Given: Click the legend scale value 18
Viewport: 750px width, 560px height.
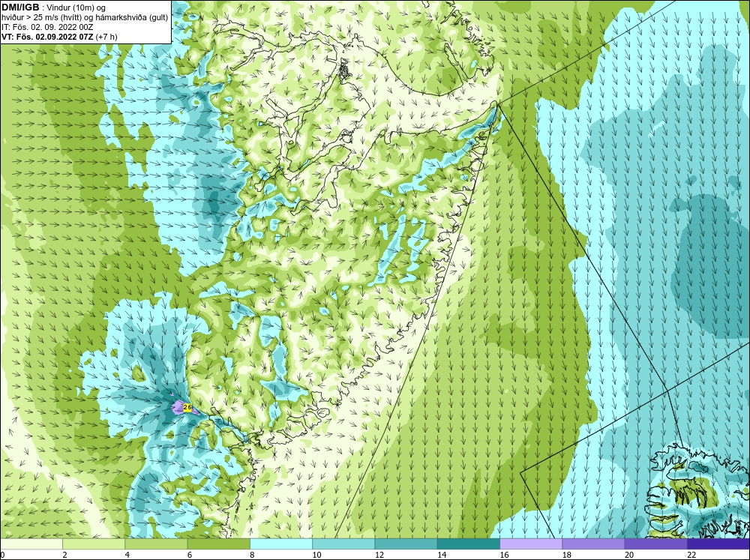Looking at the screenshot, I should (567, 555).
